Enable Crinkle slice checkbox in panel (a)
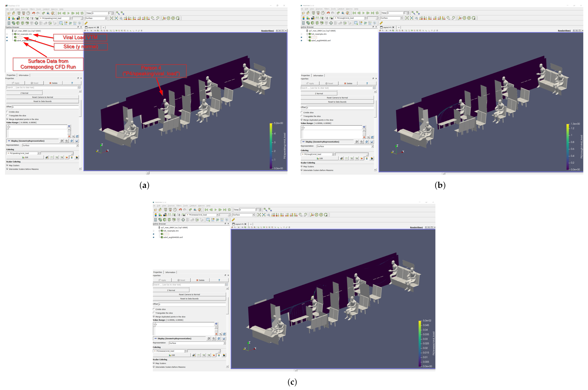The image size is (588, 390). coord(7,112)
